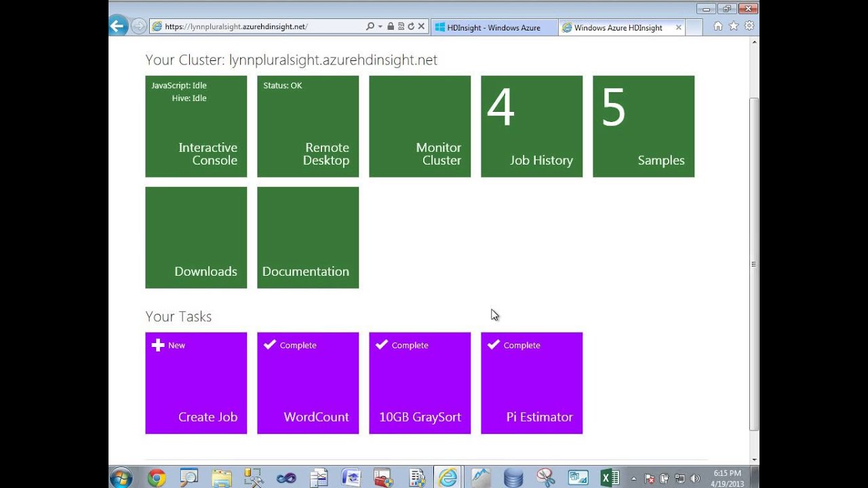
Task: Open the blue database cylinder app on taskbar
Action: coord(513,477)
